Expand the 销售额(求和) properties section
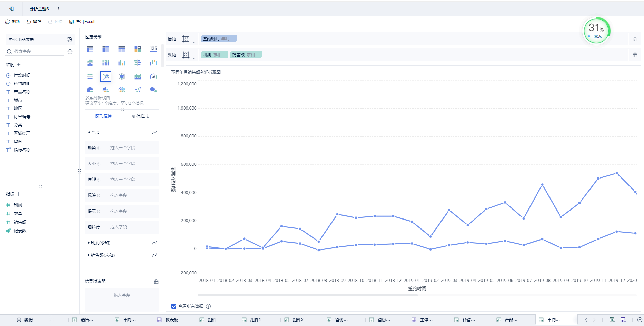Viewport: 644px width, 326px height. (89, 255)
